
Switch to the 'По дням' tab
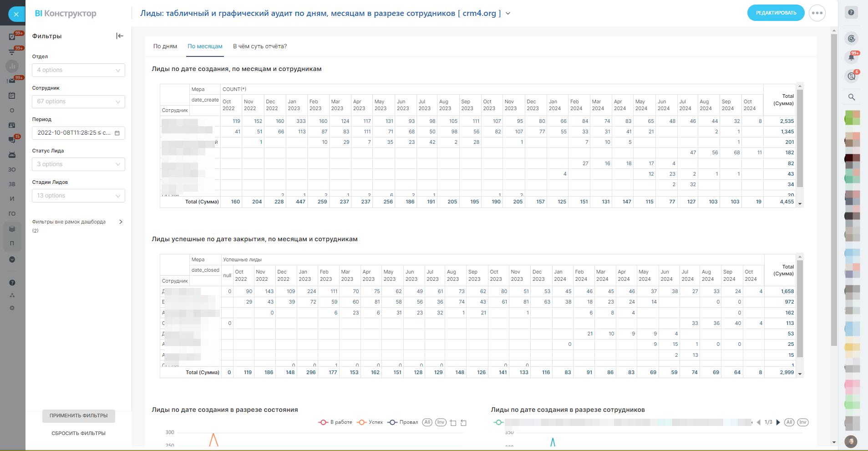[x=165, y=46]
